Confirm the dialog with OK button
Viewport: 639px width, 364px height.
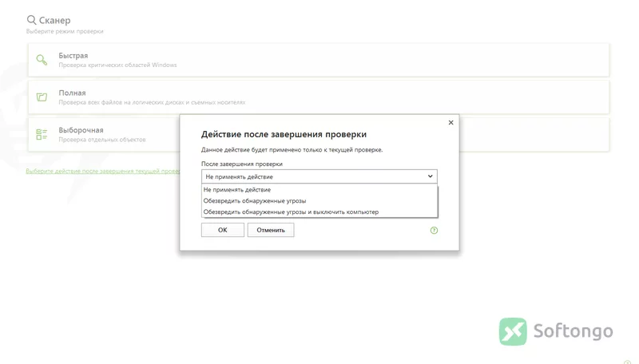[223, 230]
